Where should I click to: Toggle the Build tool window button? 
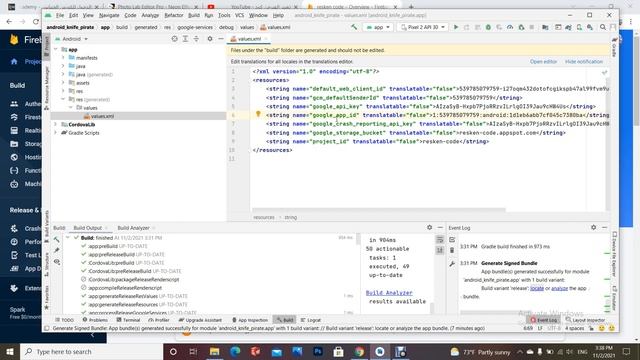(x=284, y=320)
